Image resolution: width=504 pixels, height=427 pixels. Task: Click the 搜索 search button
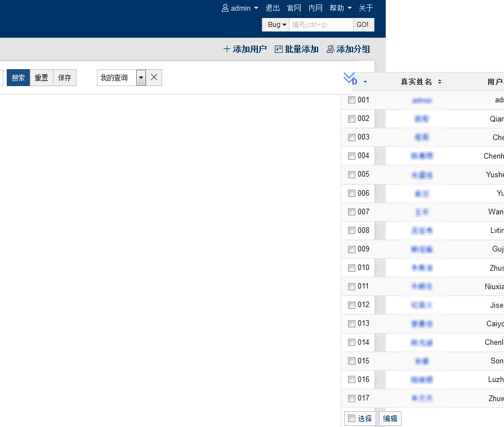tap(19, 78)
